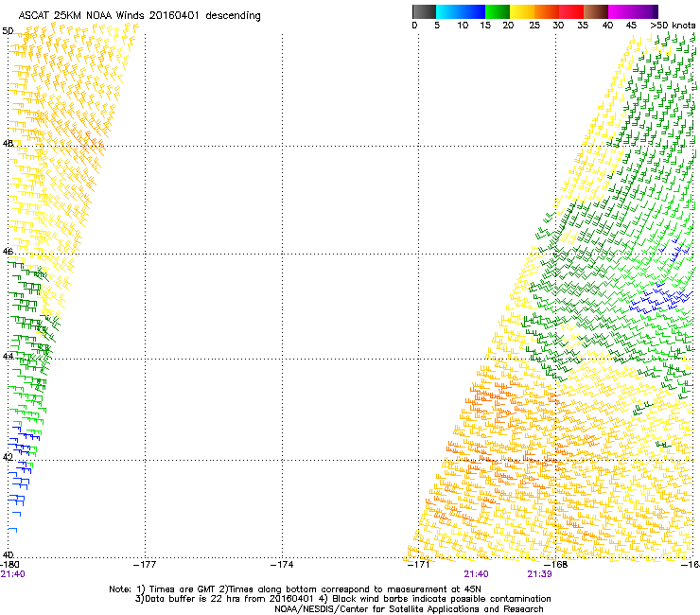The image size is (700, 615).
Task: Click the note line about GMT times
Action: 295,589
